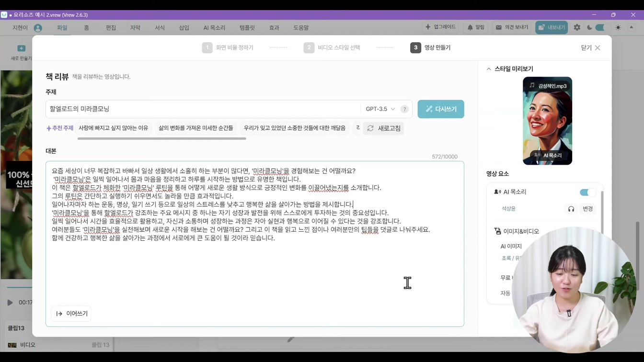Open the AI 목소리 menu tab
The image size is (644, 362).
[214, 28]
